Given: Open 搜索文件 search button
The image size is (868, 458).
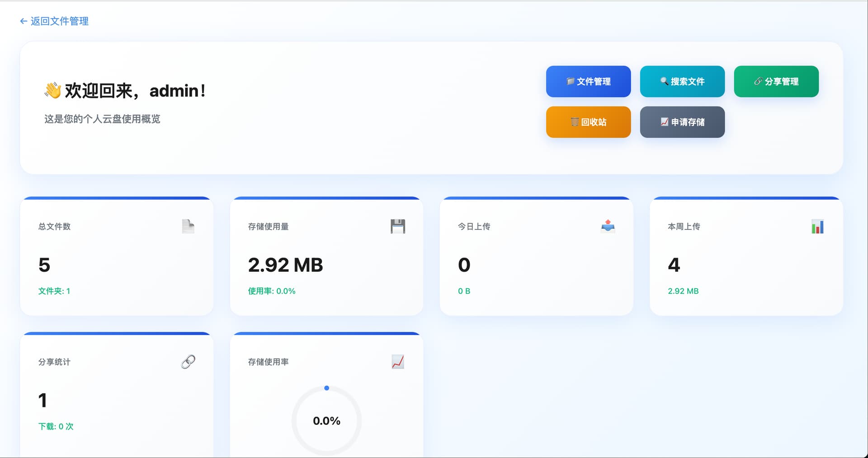Looking at the screenshot, I should pyautogui.click(x=682, y=81).
